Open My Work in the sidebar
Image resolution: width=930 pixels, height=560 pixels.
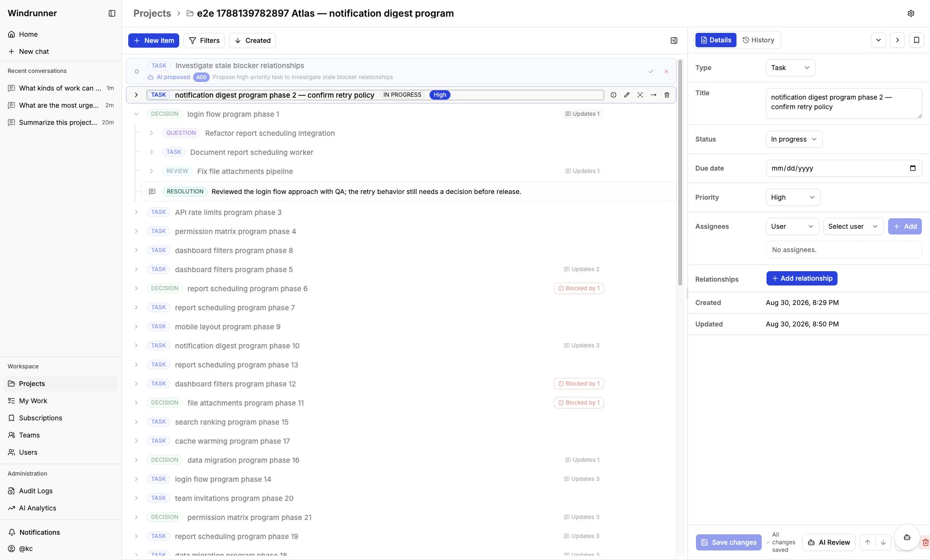pos(61,401)
